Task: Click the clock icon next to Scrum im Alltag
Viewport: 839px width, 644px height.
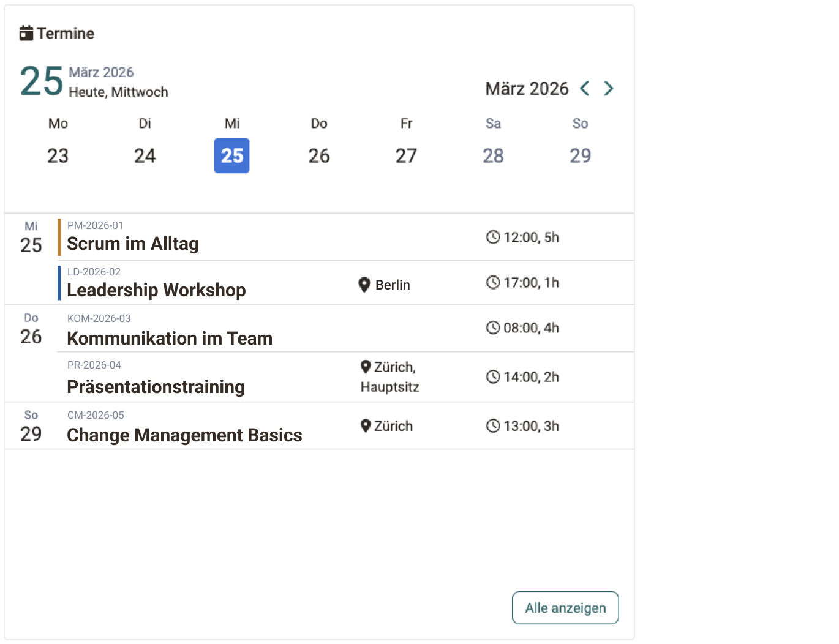Action: [494, 237]
